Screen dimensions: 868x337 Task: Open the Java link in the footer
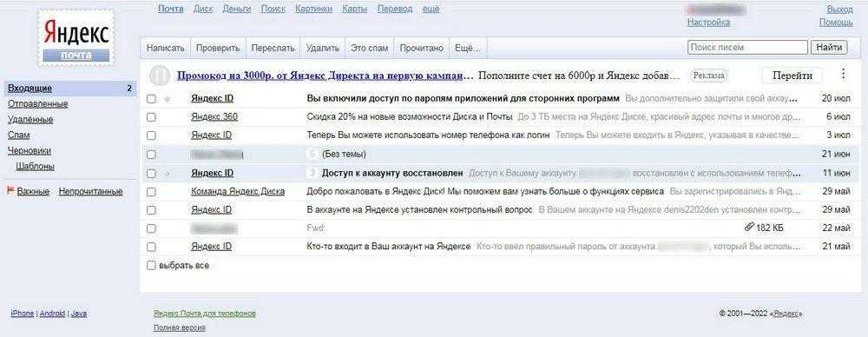pyautogui.click(x=79, y=314)
